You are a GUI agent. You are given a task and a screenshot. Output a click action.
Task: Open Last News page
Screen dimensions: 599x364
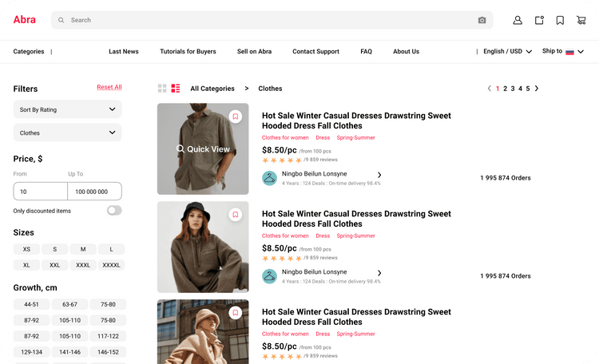[123, 51]
